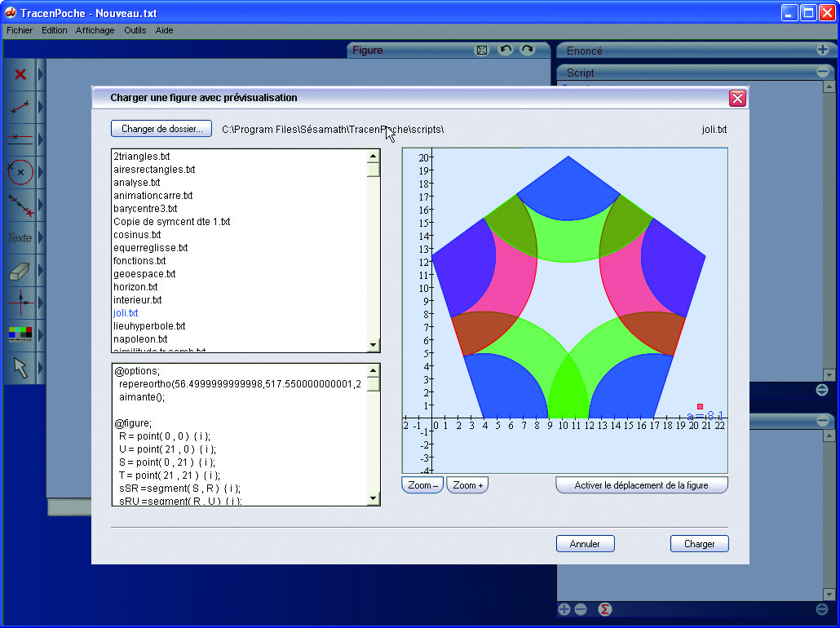Collapse the Script panel with minus
This screenshot has width=840, height=628.
pos(822,72)
